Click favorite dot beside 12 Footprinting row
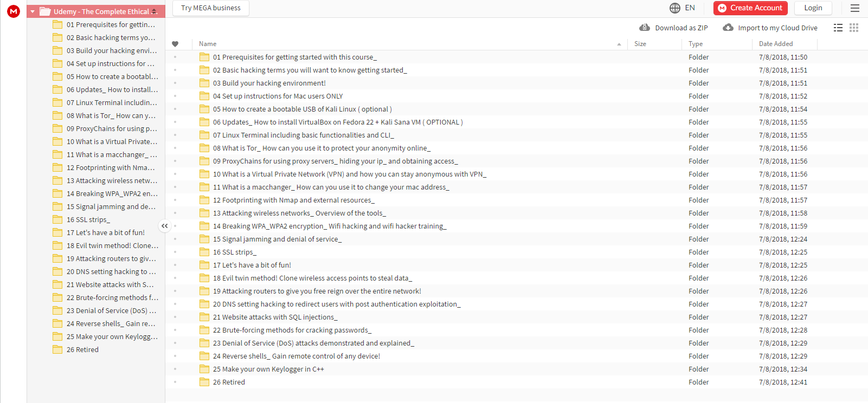This screenshot has width=868, height=403. [x=175, y=200]
